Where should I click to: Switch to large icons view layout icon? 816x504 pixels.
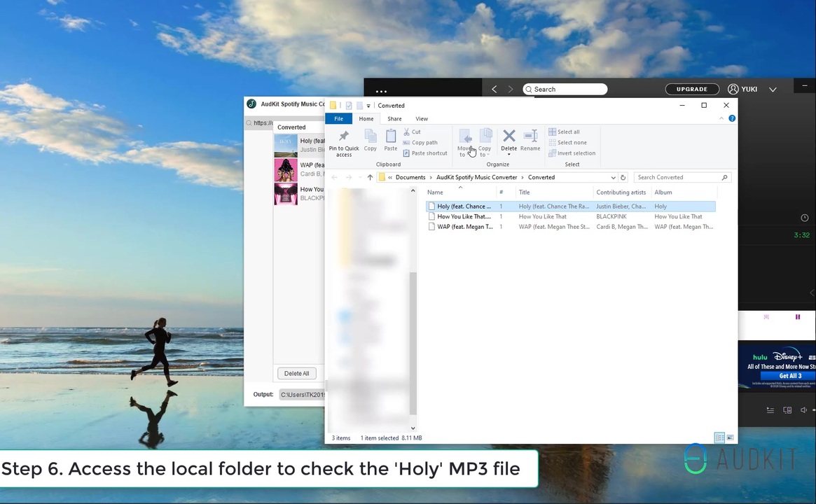pyautogui.click(x=730, y=438)
